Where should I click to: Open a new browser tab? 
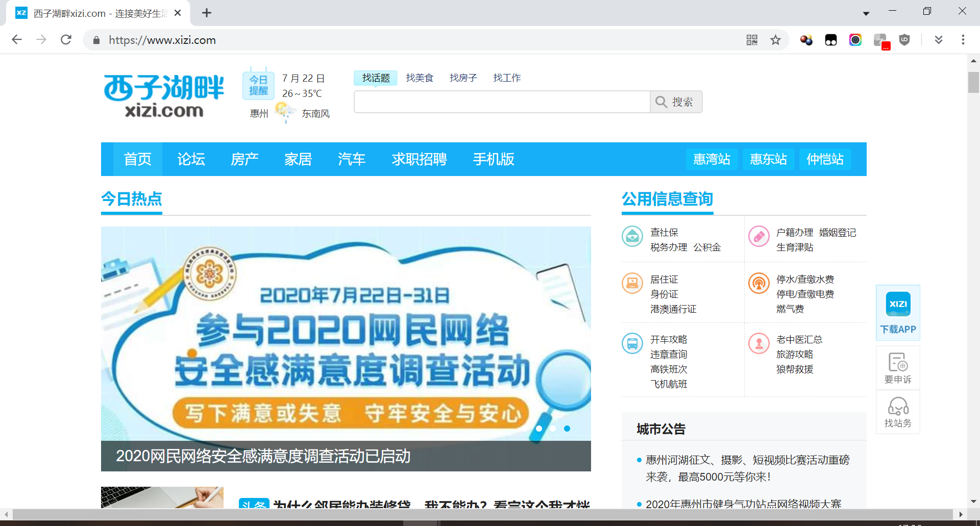click(207, 13)
